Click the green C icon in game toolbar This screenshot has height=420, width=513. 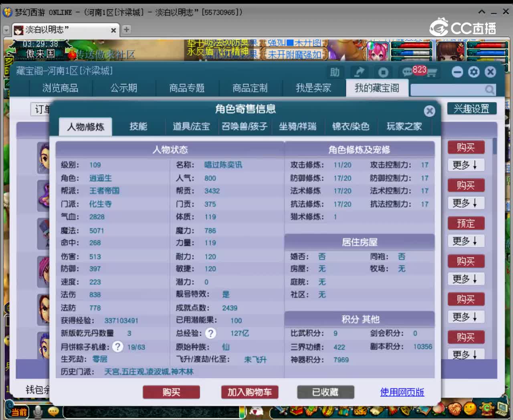tap(487, 408)
